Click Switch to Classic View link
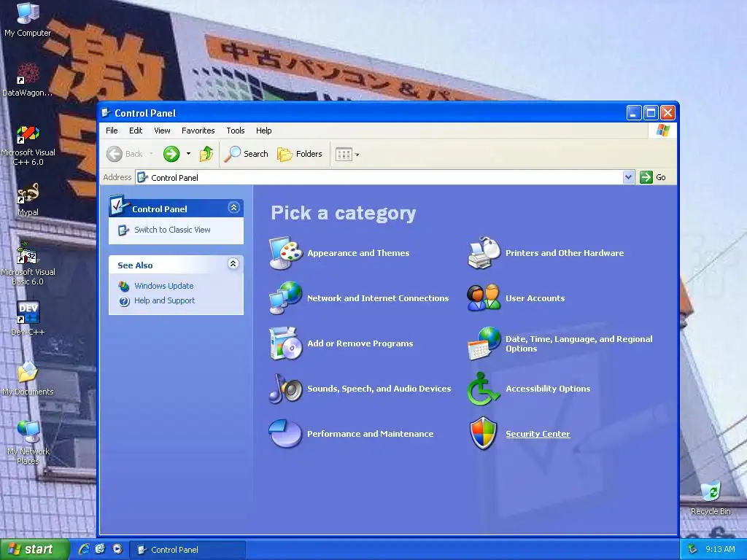The height and width of the screenshot is (560, 747). [x=172, y=230]
